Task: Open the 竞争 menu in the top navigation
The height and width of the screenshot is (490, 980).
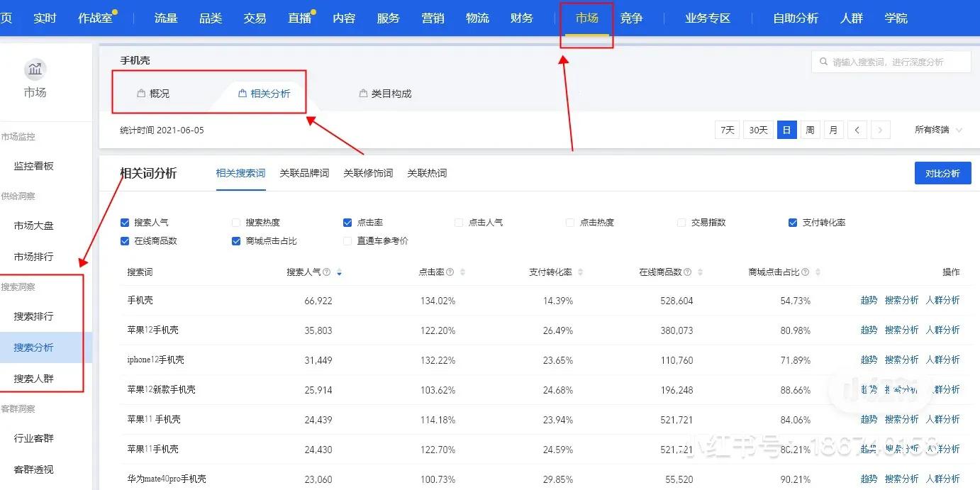Action: 631,18
